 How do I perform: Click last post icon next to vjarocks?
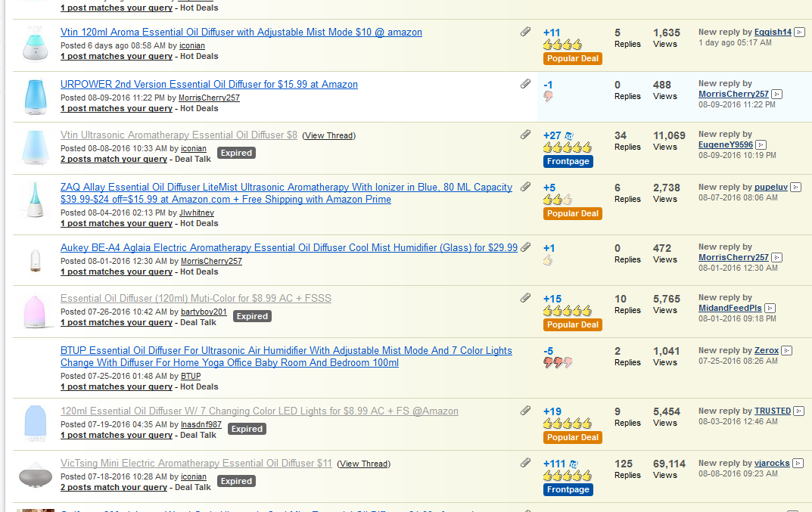click(798, 464)
